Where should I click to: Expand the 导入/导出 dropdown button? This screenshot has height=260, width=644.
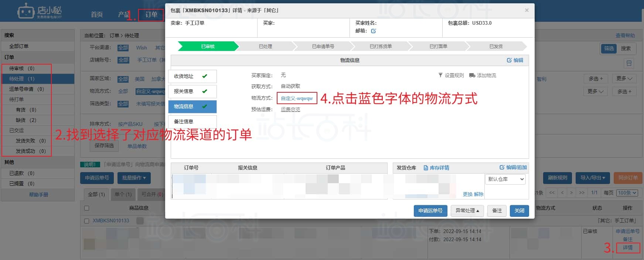[592, 178]
